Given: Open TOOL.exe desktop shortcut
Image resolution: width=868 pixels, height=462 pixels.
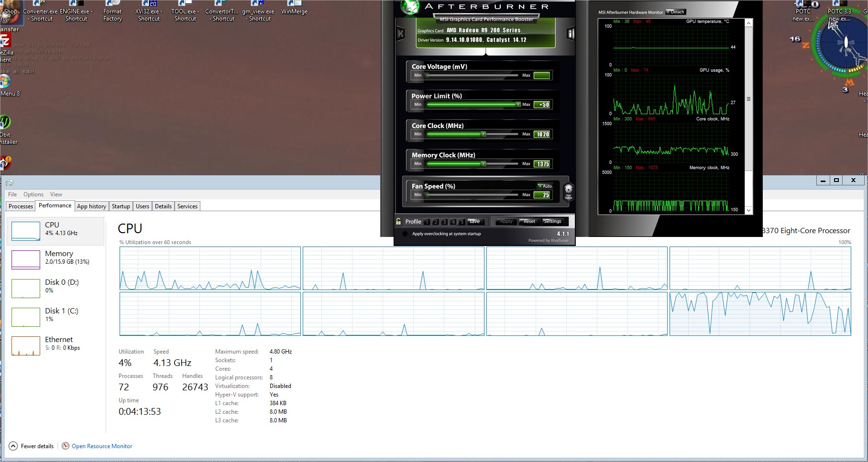Looking at the screenshot, I should click(185, 11).
